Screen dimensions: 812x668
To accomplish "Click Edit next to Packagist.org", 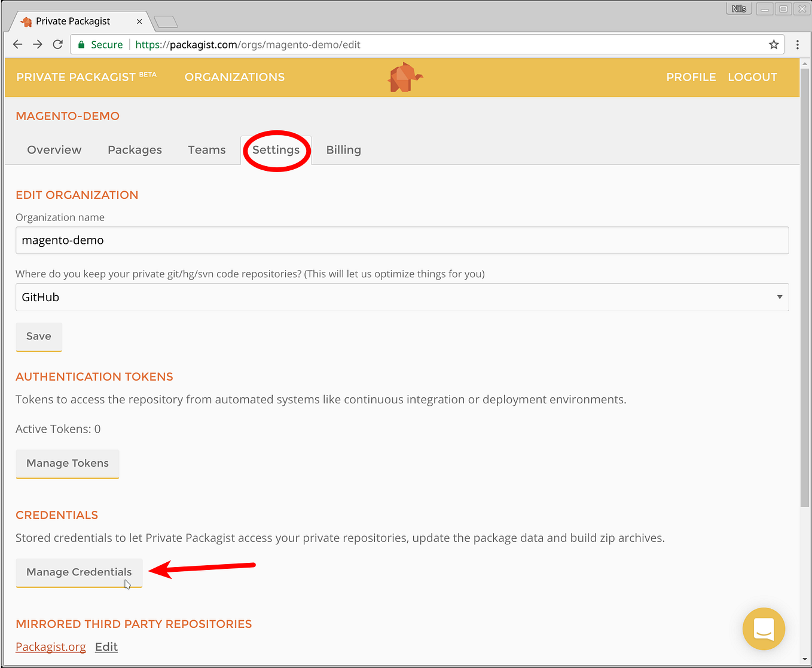I will click(x=106, y=646).
